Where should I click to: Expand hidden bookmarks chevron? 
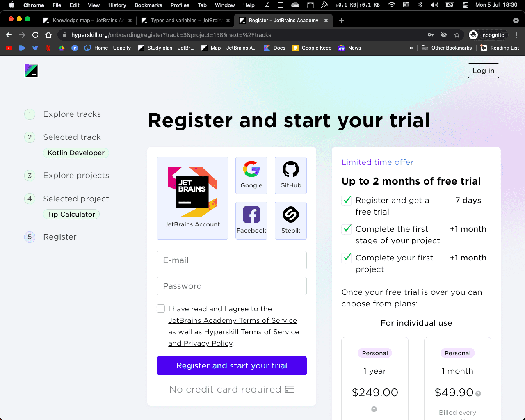click(x=411, y=48)
